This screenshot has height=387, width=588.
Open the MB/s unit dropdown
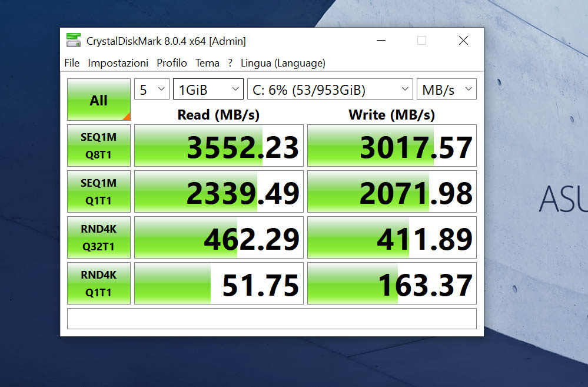click(447, 90)
